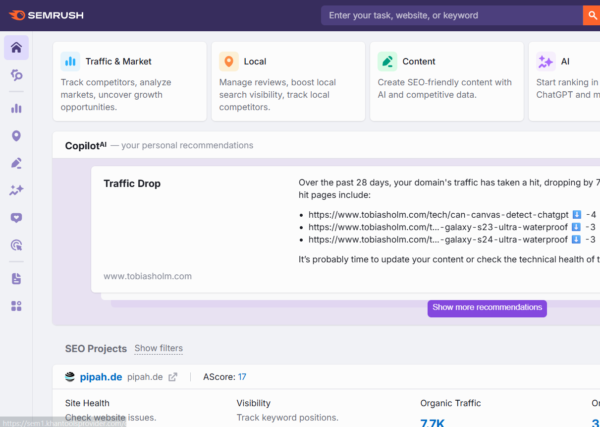Open the Local pin sidebar icon
The width and height of the screenshot is (600, 427).
16,136
